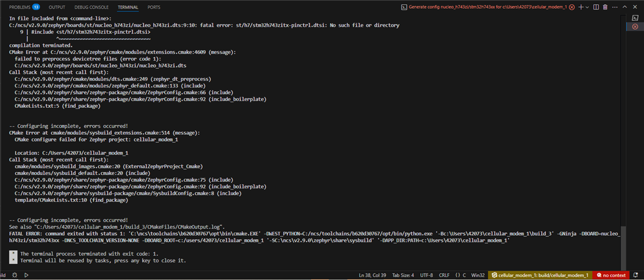Open the DEBUG CONSOLE tab
Viewport: 644px width, 280px height.
92,8
